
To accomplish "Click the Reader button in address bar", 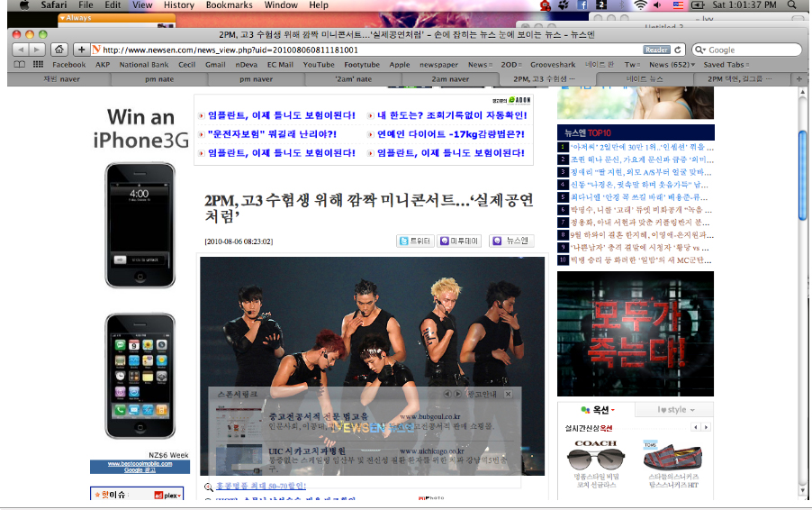I will [656, 50].
